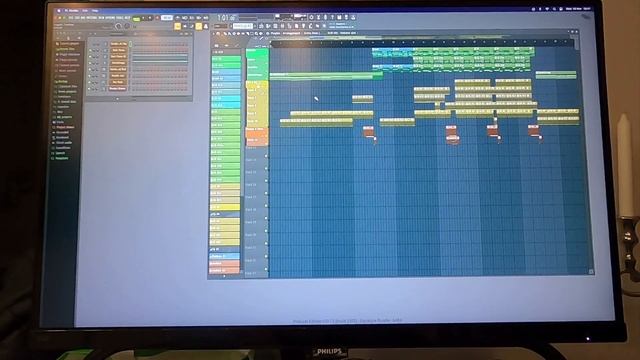Toggle the metronome icon

178,18
